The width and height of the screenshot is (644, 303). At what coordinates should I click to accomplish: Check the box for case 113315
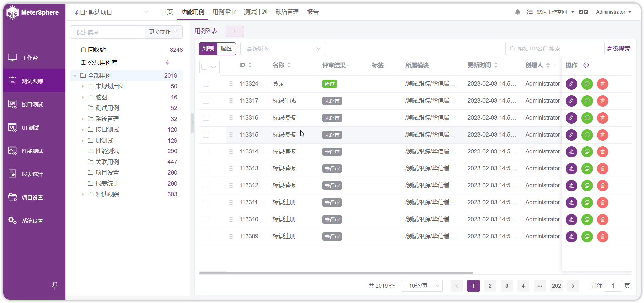(x=206, y=135)
